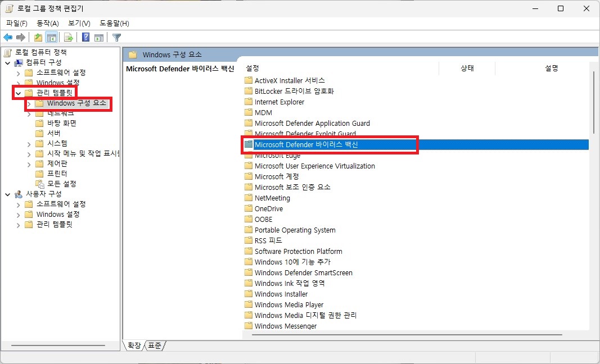The height and width of the screenshot is (364, 600).
Task: Click the folder icon beside Microsoft Edge
Action: coord(249,156)
